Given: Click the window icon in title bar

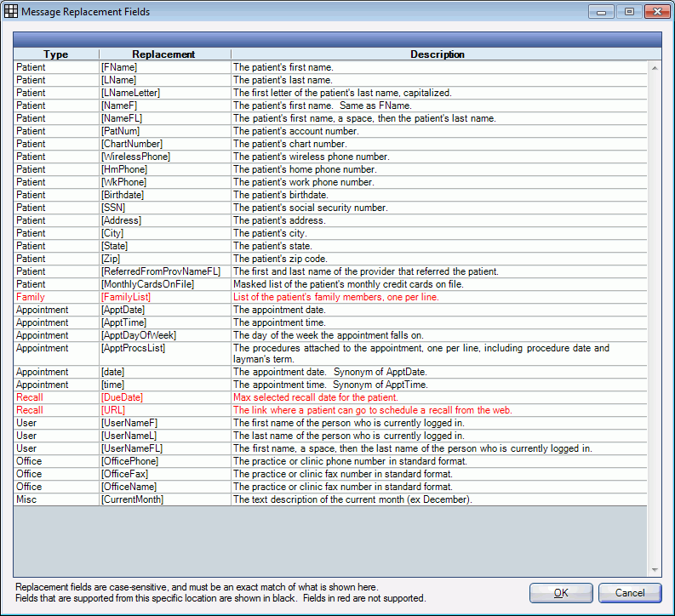Looking at the screenshot, I should 11,11.
